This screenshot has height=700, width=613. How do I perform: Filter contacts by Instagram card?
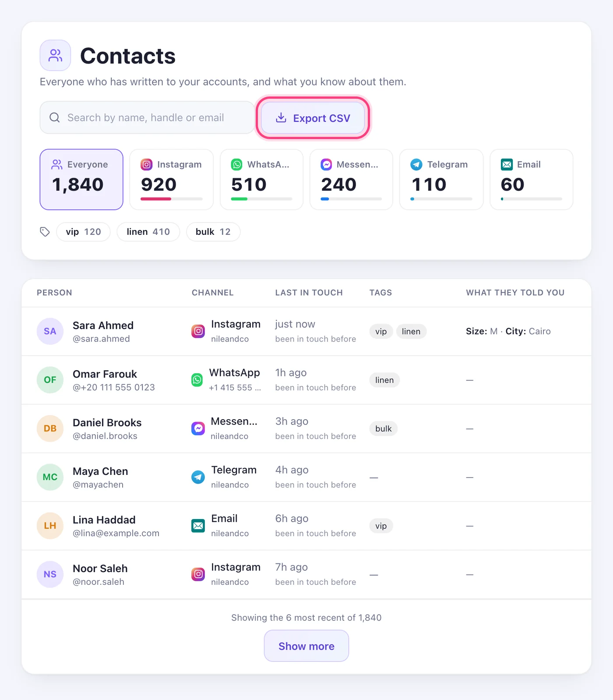click(172, 180)
